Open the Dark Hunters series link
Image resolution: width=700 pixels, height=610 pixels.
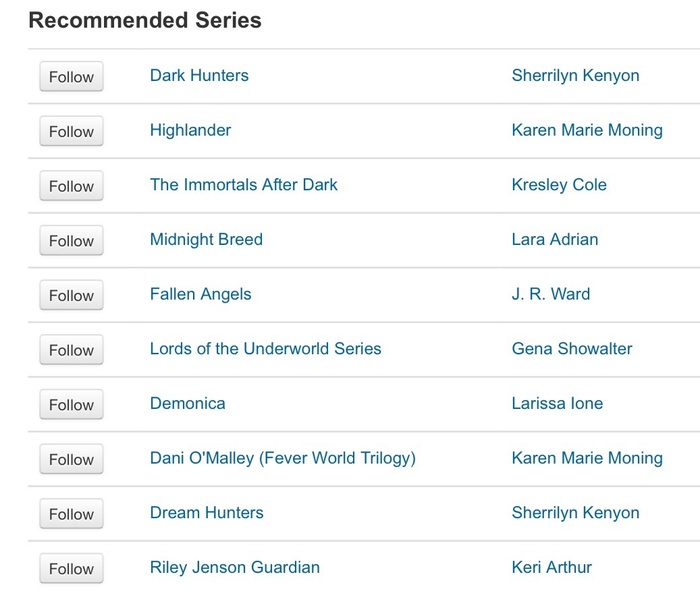199,75
